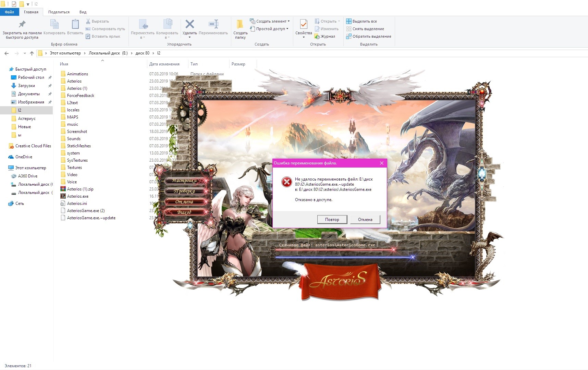
Task: Expand the Local disk (E:) breadcrumb chevron
Action: (x=132, y=53)
